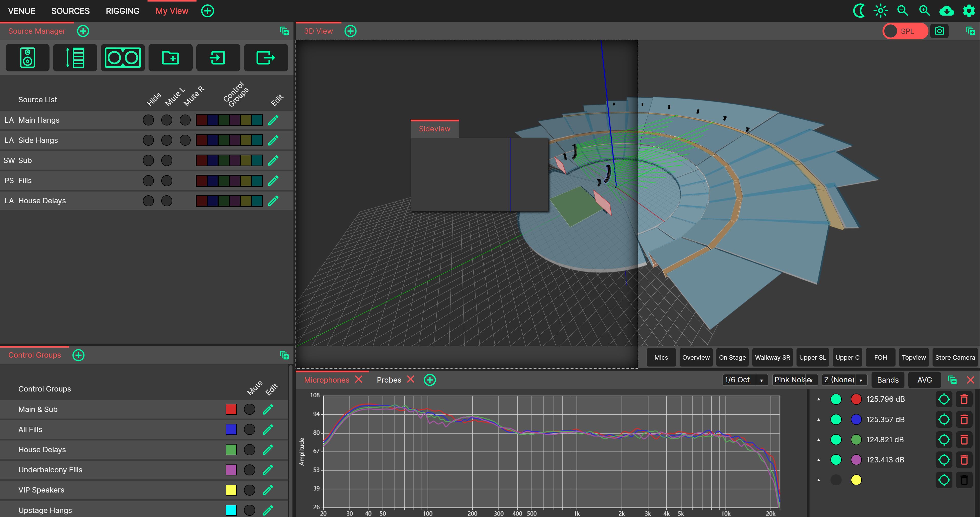980x517 pixels.
Task: Edit the Main Hangs source with the pencil icon
Action: pos(273,120)
